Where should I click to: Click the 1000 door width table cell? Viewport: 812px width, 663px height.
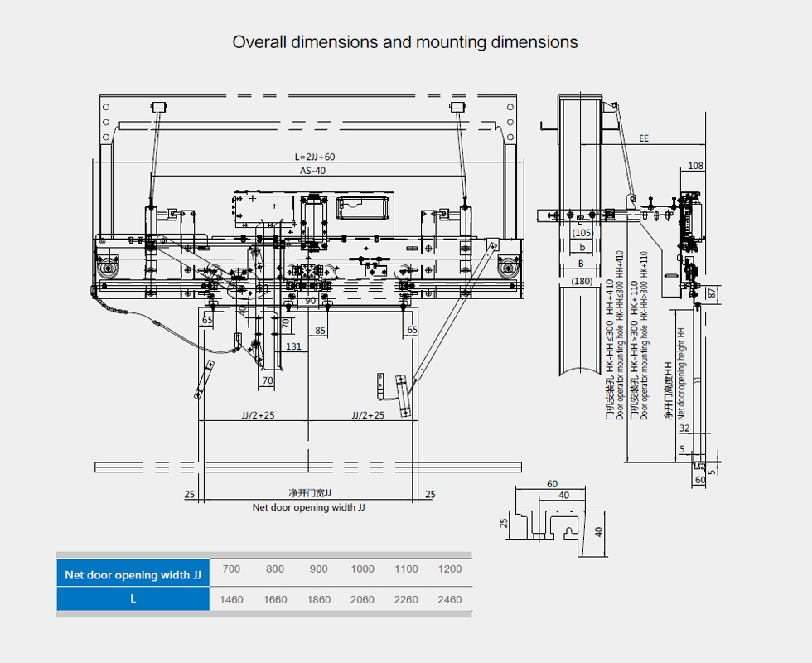pos(362,569)
